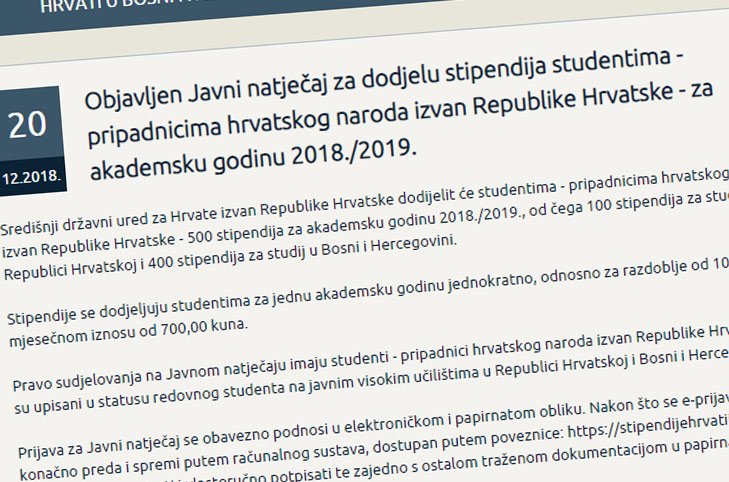
Task: Click the day number 20 date badge
Action: [28, 124]
